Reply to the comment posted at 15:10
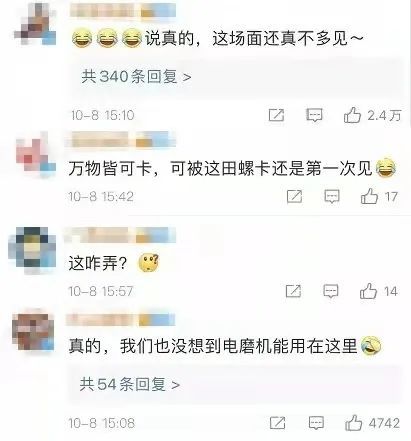 (314, 115)
